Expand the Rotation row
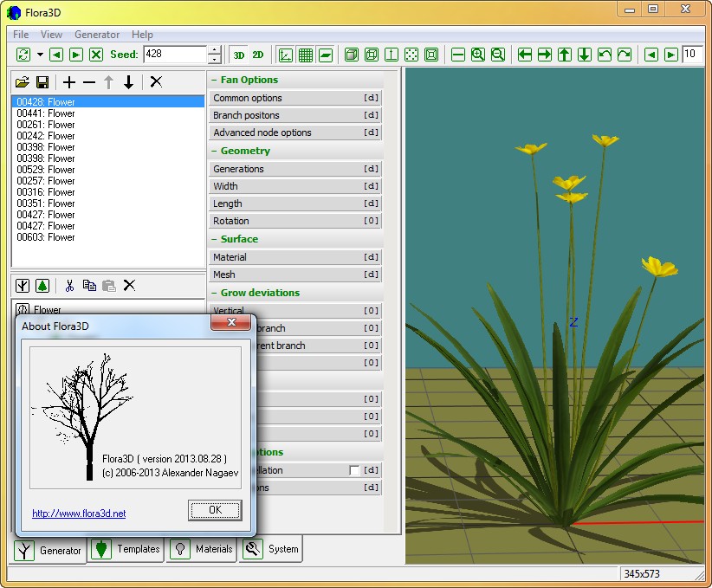712x588 pixels. 295,221
